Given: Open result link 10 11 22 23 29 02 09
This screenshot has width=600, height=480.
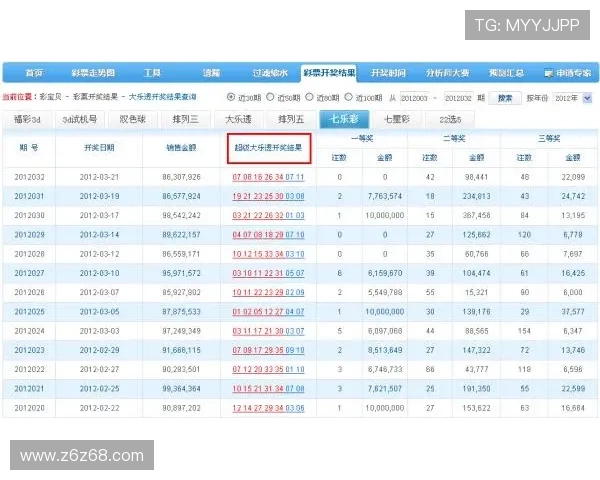Looking at the screenshot, I should (x=268, y=293).
